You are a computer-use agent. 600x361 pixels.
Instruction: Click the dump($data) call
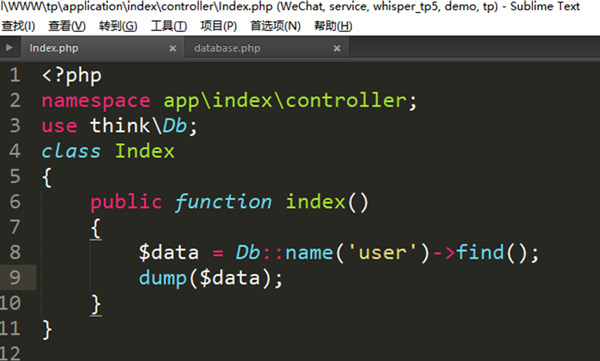(x=211, y=279)
